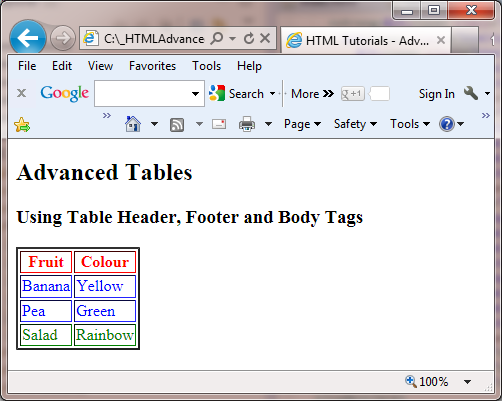
Task: Click the 100% zoom level text
Action: (x=433, y=382)
